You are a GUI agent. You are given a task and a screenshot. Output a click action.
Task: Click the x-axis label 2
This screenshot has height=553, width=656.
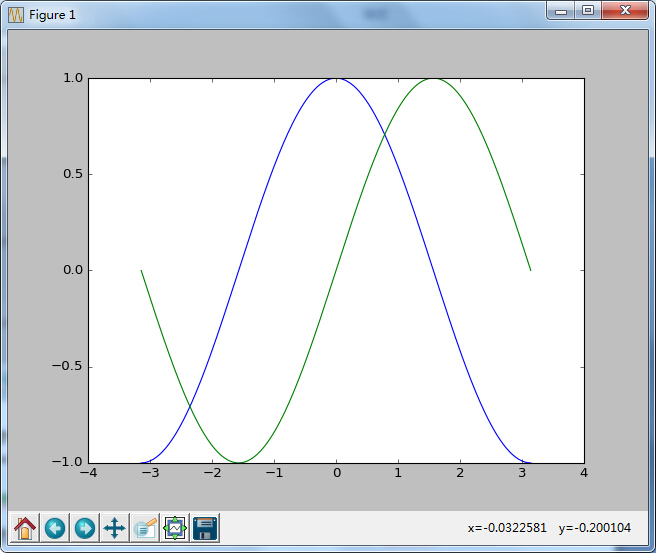tap(460, 473)
